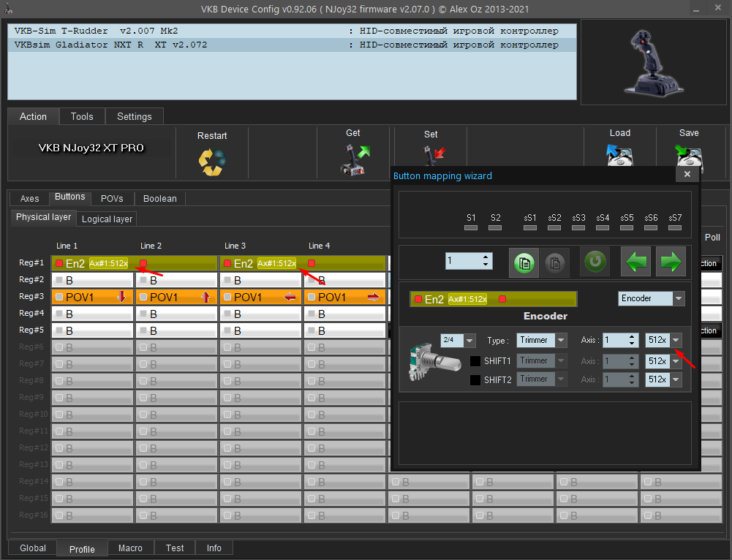Screen dimensions: 732x560
Task: Switch to the Logical layer tab
Action: click(107, 219)
